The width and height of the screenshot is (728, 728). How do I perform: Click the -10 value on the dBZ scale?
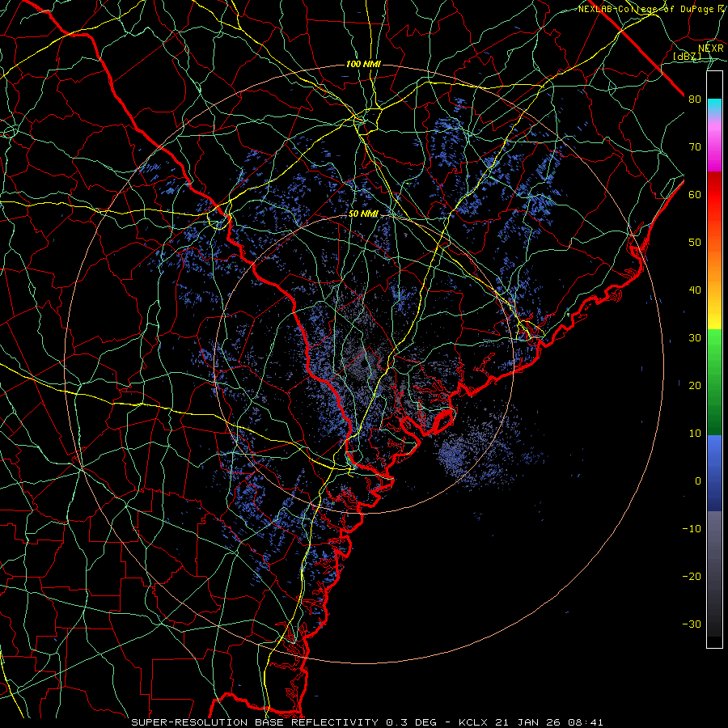[692, 529]
